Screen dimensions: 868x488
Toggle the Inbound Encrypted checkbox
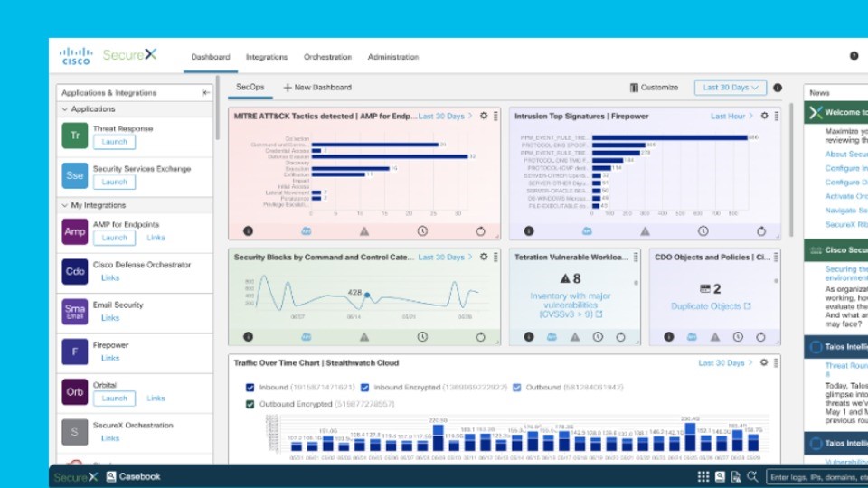coord(364,388)
